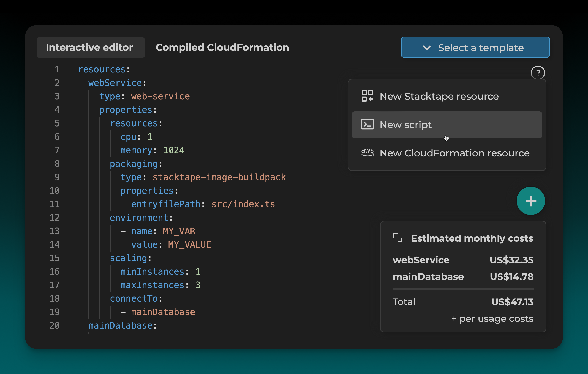Click 'webService:' on line 2
This screenshot has width=588, height=374.
pos(117,83)
